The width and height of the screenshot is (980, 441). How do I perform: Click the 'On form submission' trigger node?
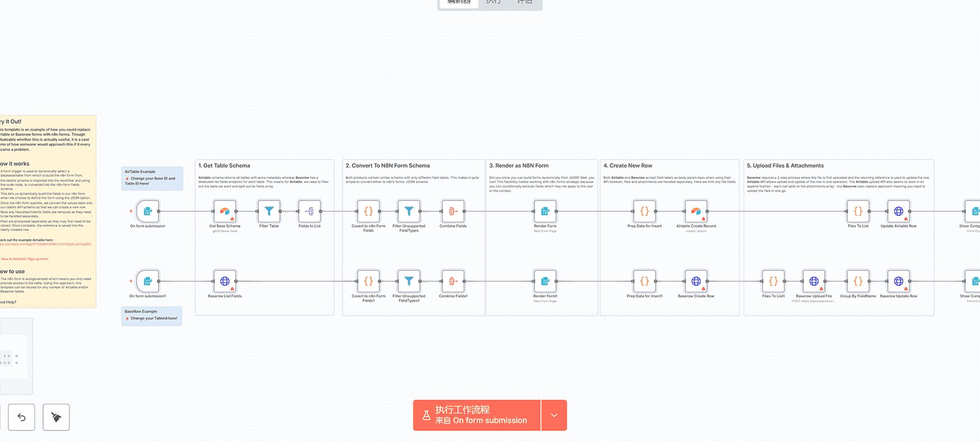click(148, 212)
